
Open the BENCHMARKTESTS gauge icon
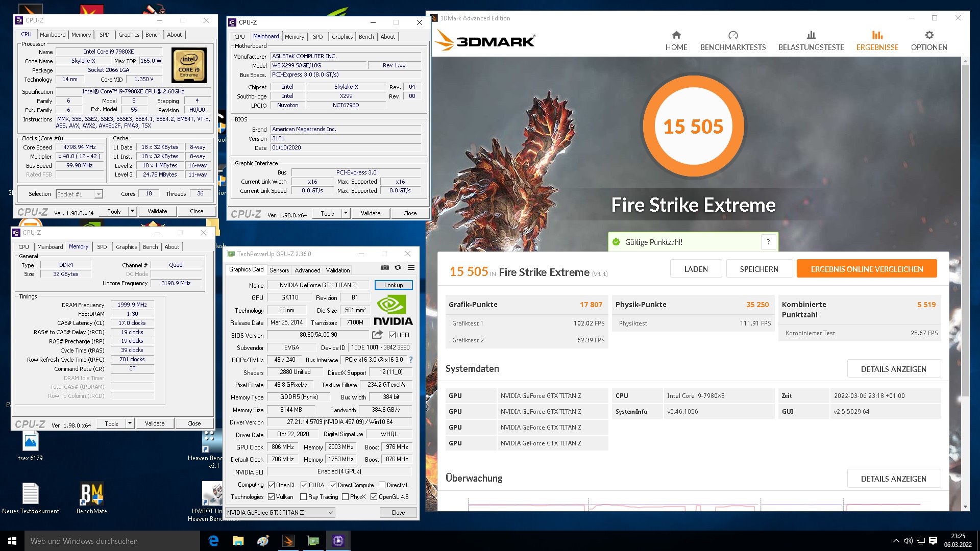tap(733, 35)
